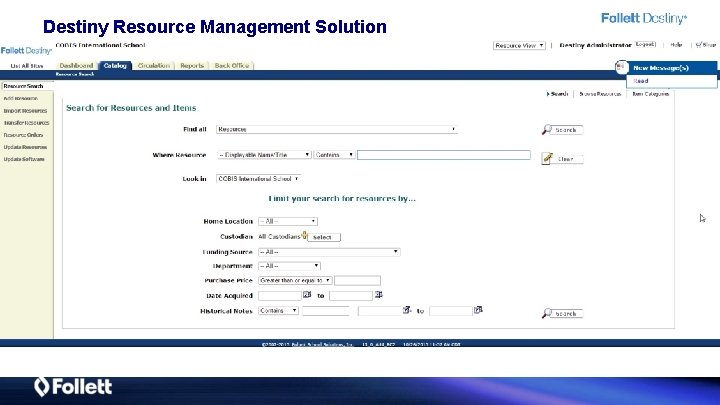Click the Purchase Price amount field

[x=357, y=280]
